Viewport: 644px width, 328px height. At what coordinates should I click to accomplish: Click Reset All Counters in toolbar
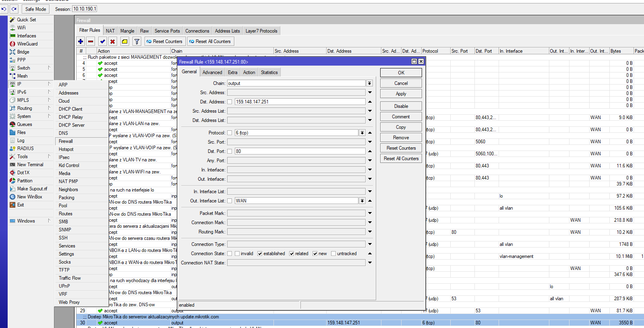pyautogui.click(x=210, y=41)
